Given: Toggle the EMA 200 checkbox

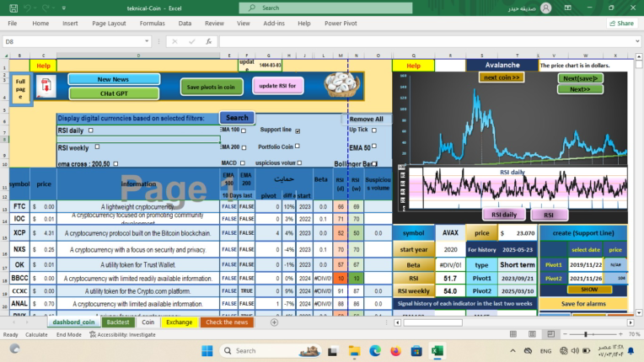Looking at the screenshot, I should [x=244, y=147].
